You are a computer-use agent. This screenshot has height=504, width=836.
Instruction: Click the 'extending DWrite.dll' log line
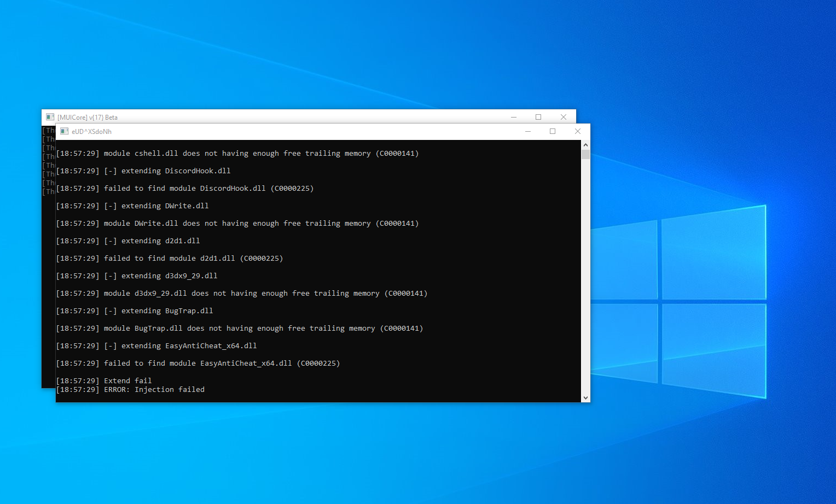click(x=132, y=206)
